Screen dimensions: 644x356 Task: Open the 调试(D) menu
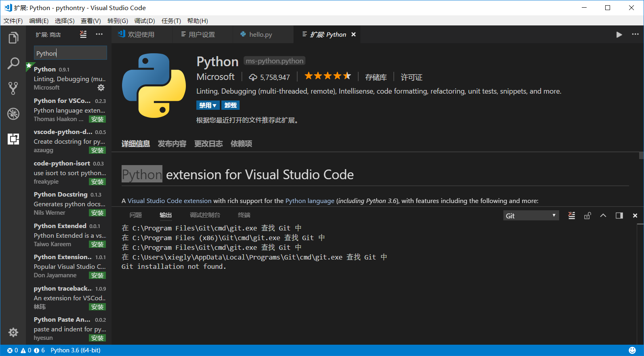[x=145, y=21]
